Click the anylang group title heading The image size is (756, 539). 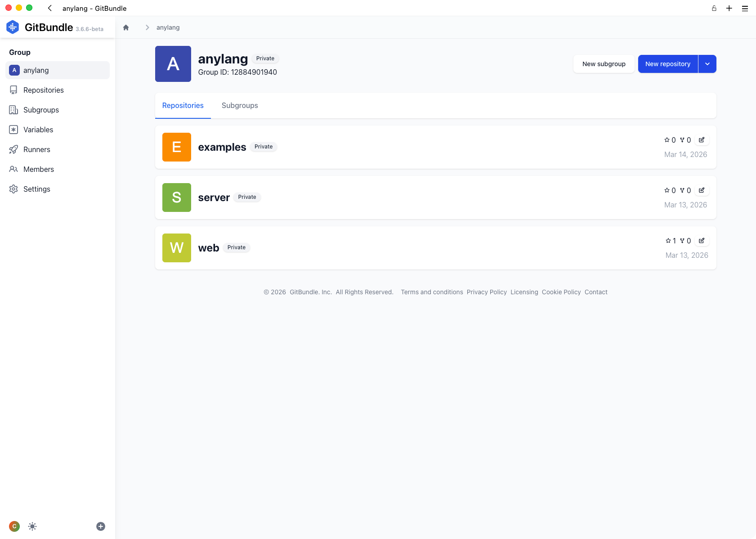(223, 59)
